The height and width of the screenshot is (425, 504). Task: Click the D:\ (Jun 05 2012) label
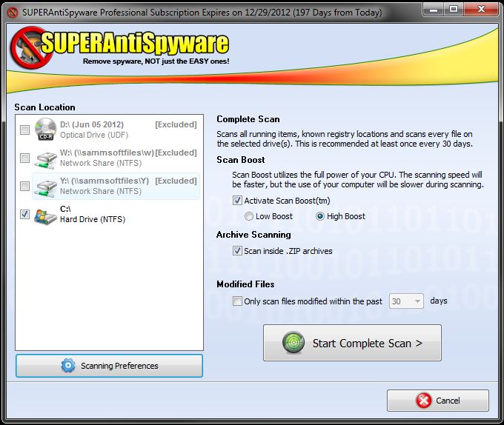point(92,124)
